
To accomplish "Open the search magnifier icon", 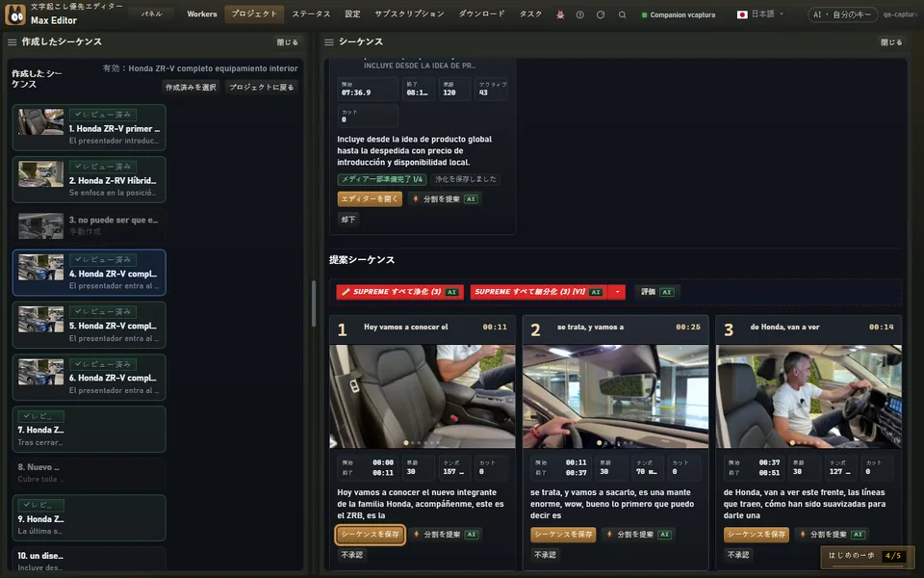I will (622, 14).
